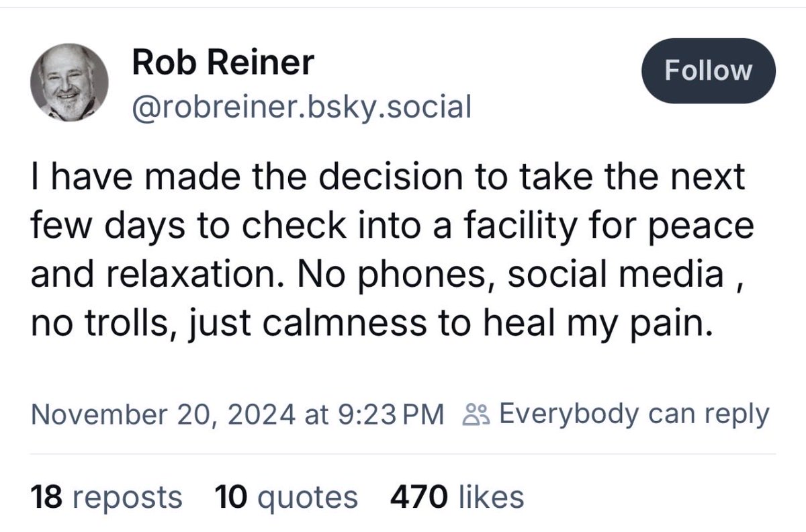Click the number 470 in like count
The image size is (806, 532).
pos(418,498)
